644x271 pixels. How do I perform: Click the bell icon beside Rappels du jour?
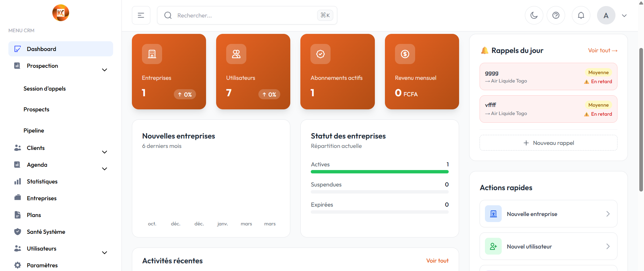[x=485, y=51]
